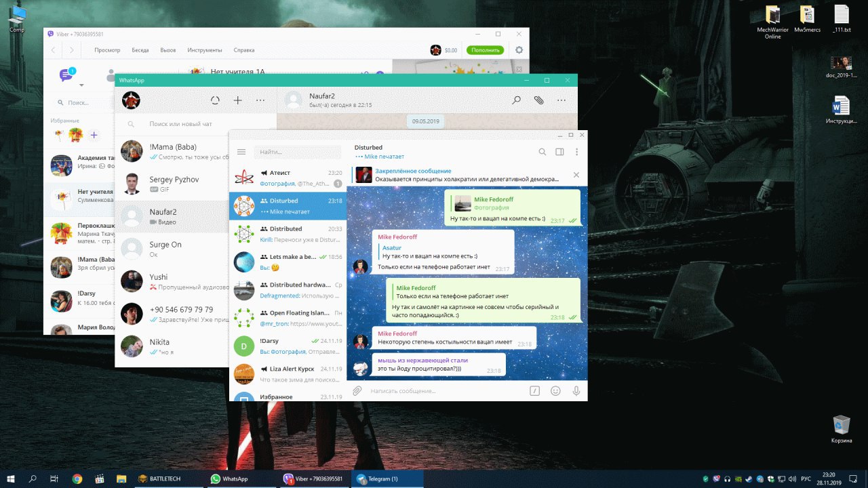The image size is (868, 488).
Task: Open !Mama (Baba) chat in WhatsApp
Action: tap(172, 151)
